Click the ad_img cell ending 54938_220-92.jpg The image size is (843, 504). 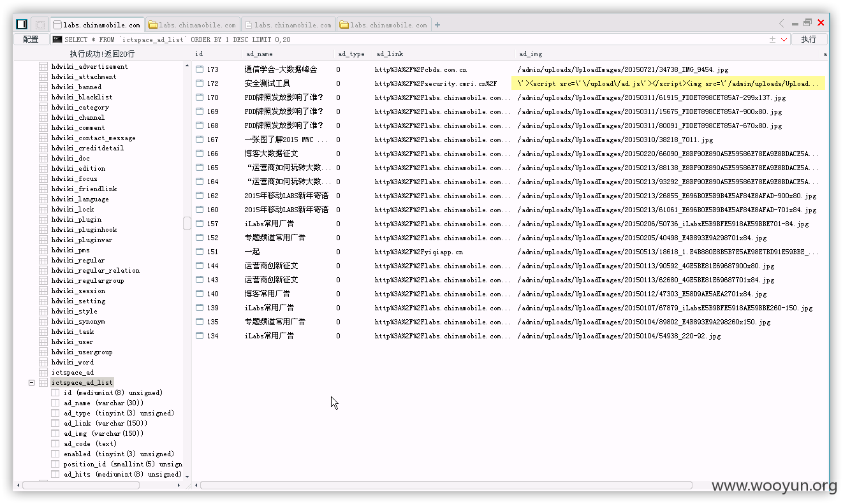point(619,336)
